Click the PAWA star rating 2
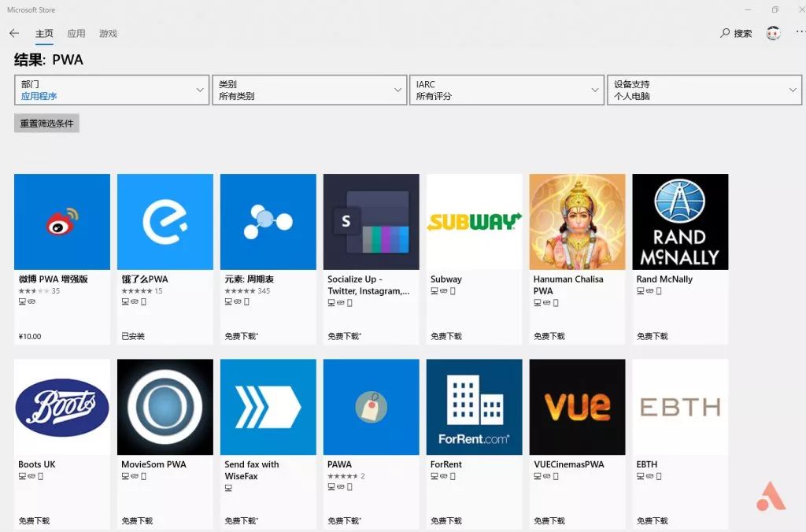 click(346, 476)
